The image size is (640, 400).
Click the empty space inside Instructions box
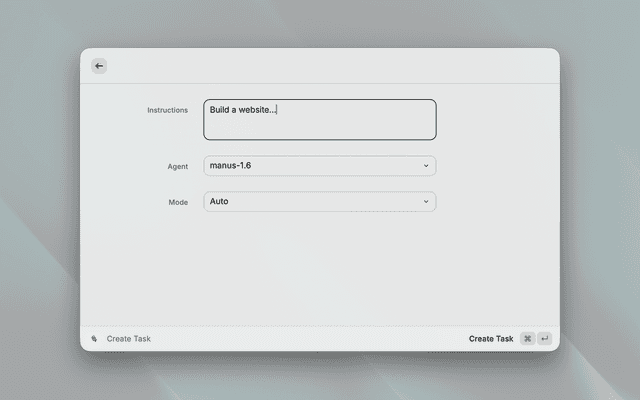360,127
